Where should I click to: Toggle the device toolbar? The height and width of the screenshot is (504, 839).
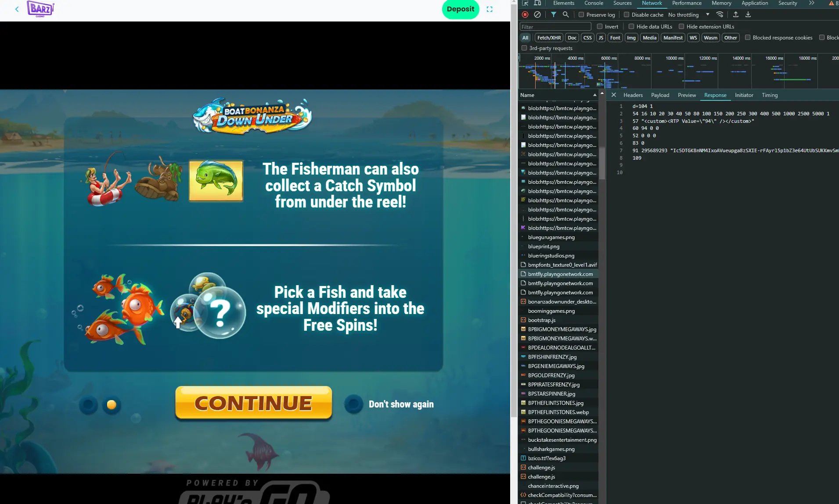[537, 3]
